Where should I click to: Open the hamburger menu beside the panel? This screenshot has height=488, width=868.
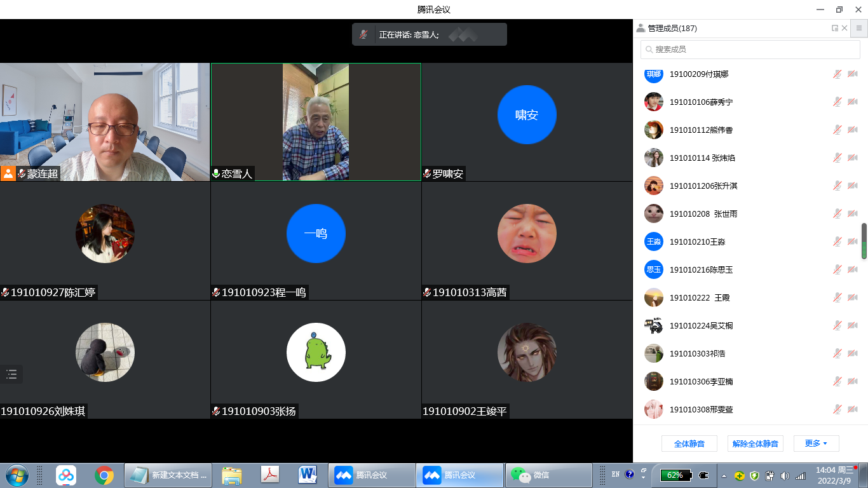pyautogui.click(x=858, y=28)
